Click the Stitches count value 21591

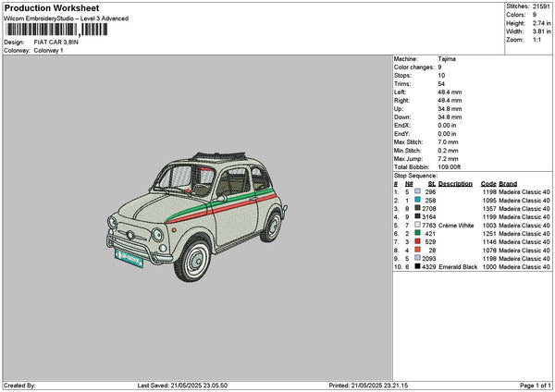pyautogui.click(x=539, y=6)
